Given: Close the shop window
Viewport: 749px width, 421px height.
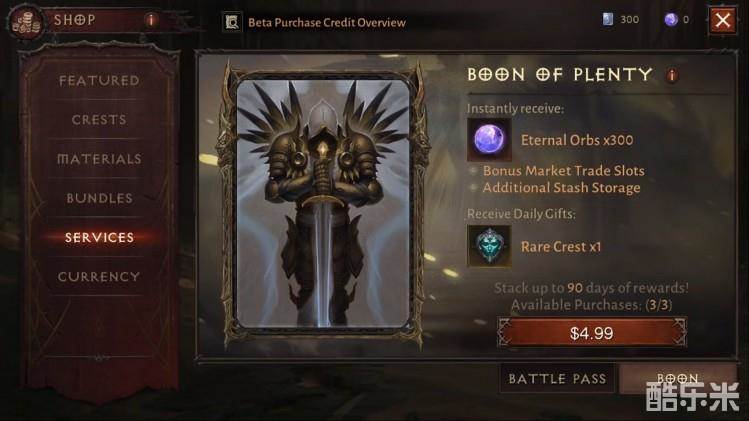Looking at the screenshot, I should pyautogui.click(x=722, y=20).
